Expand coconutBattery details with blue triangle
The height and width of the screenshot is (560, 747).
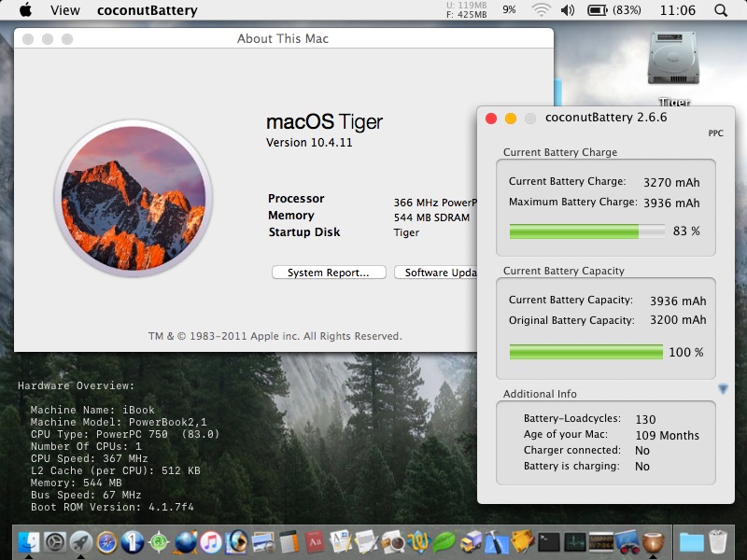(x=723, y=389)
